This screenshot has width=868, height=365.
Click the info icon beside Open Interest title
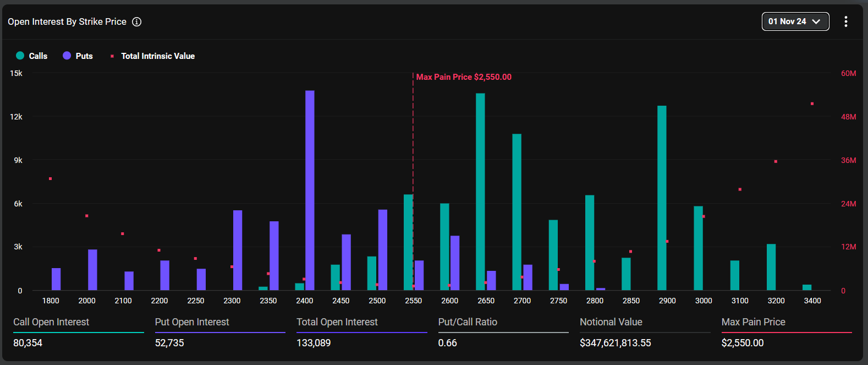coord(137,22)
